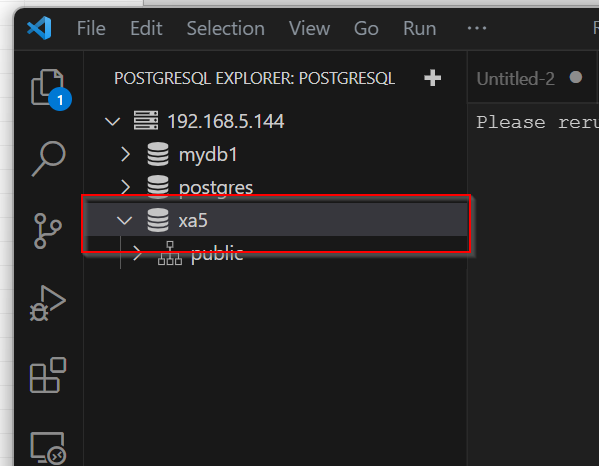Expand the mydb1 database chevron
Image resolution: width=599 pixels, height=466 pixels.
pos(125,154)
